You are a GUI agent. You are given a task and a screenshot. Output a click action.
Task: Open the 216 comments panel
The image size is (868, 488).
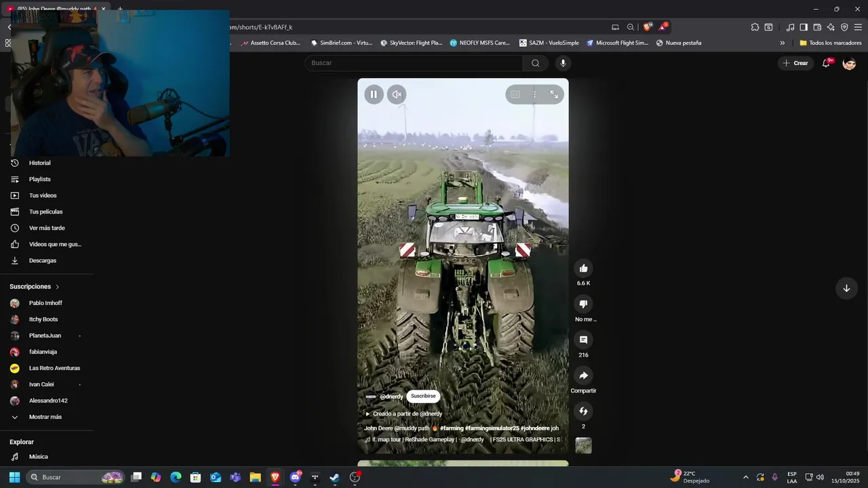click(583, 340)
